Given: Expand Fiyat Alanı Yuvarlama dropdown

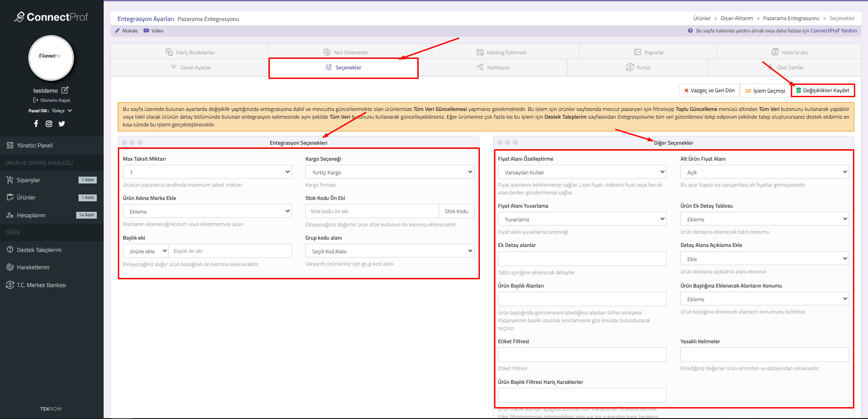Looking at the screenshot, I should tap(582, 219).
